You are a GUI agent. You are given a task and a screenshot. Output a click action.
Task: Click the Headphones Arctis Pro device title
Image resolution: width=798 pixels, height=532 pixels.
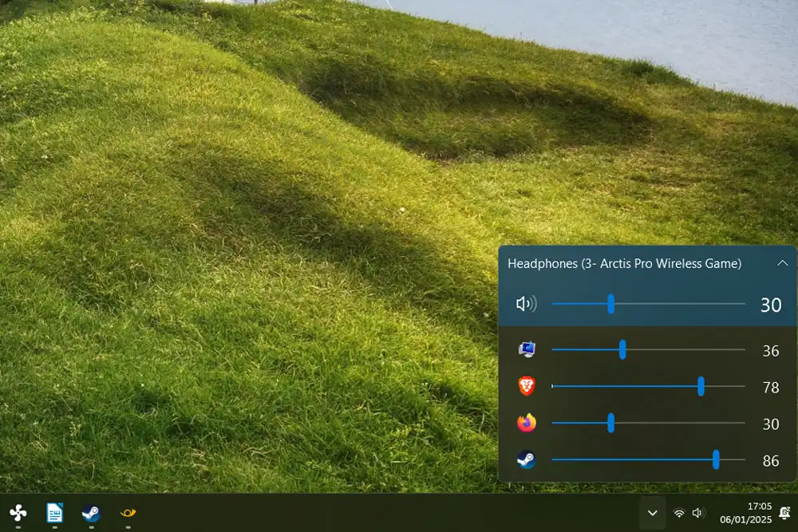pos(624,263)
